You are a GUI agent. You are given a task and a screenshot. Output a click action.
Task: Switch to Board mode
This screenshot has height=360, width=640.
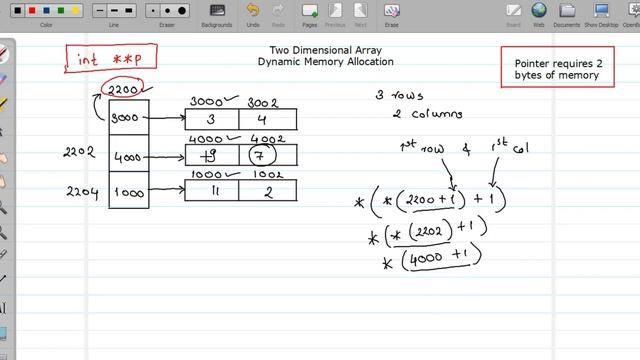tap(513, 15)
